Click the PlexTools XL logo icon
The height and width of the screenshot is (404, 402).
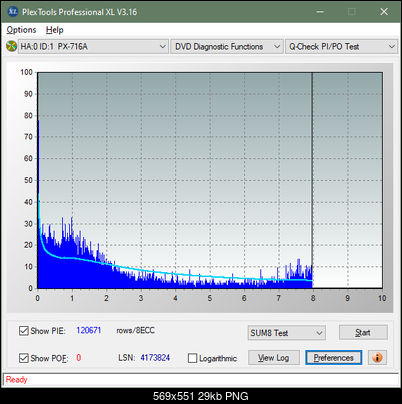point(13,12)
